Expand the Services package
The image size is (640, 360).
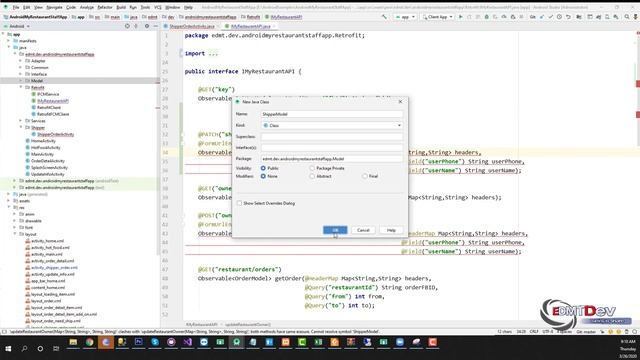[21, 121]
